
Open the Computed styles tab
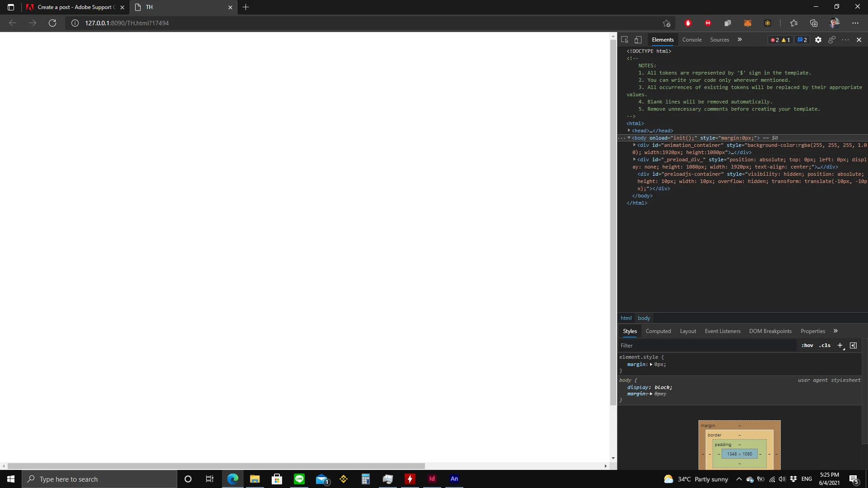point(658,331)
